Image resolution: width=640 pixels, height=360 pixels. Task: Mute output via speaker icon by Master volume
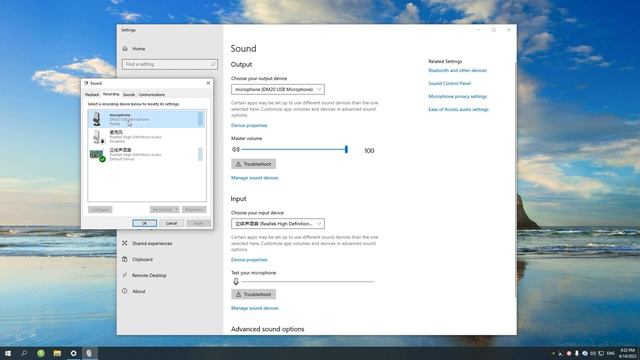tap(236, 149)
